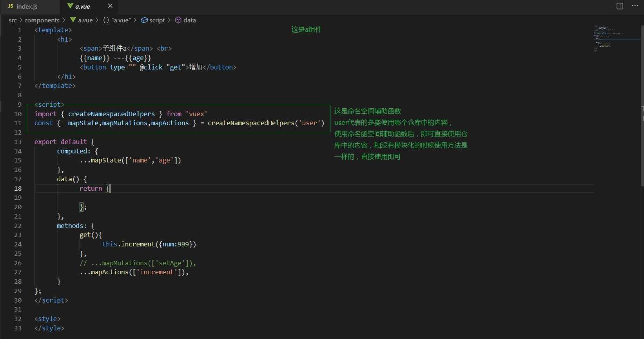Close the a.vue tab
644x339 pixels.
click(110, 6)
